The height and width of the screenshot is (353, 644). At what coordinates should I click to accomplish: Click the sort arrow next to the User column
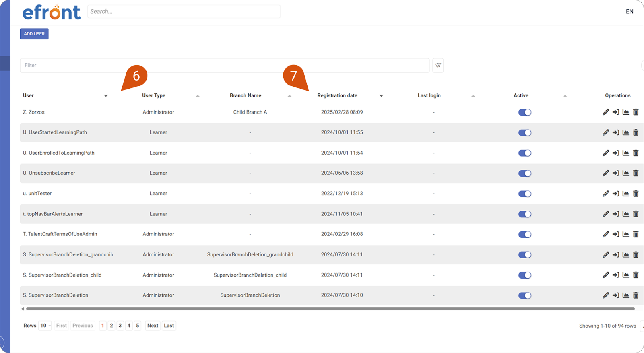[106, 96]
